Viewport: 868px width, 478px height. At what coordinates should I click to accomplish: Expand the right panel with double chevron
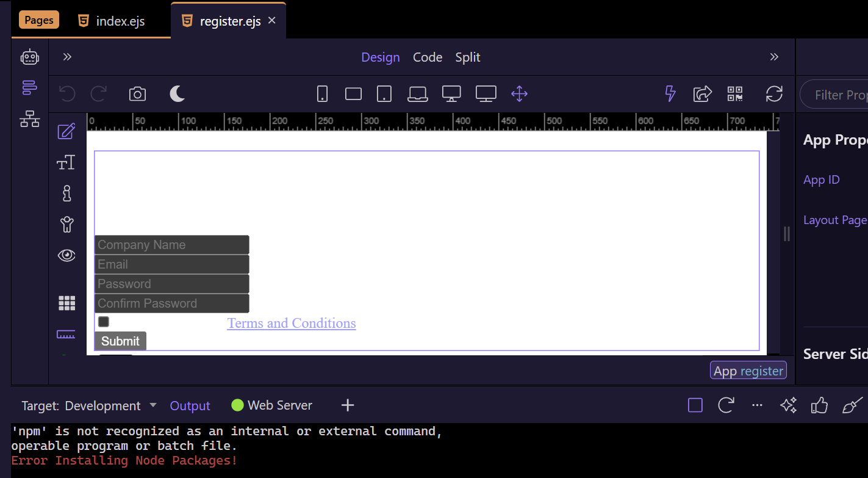coord(774,57)
